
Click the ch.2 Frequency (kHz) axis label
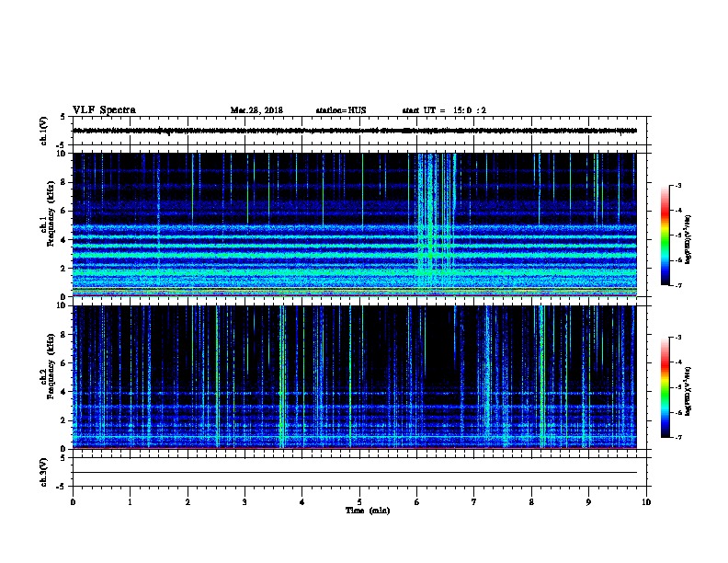47,377
